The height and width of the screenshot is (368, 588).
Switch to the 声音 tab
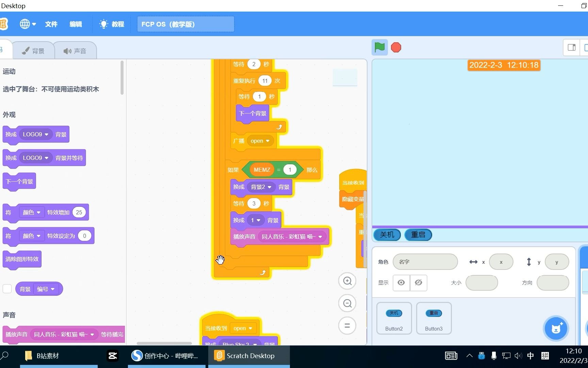pos(76,50)
